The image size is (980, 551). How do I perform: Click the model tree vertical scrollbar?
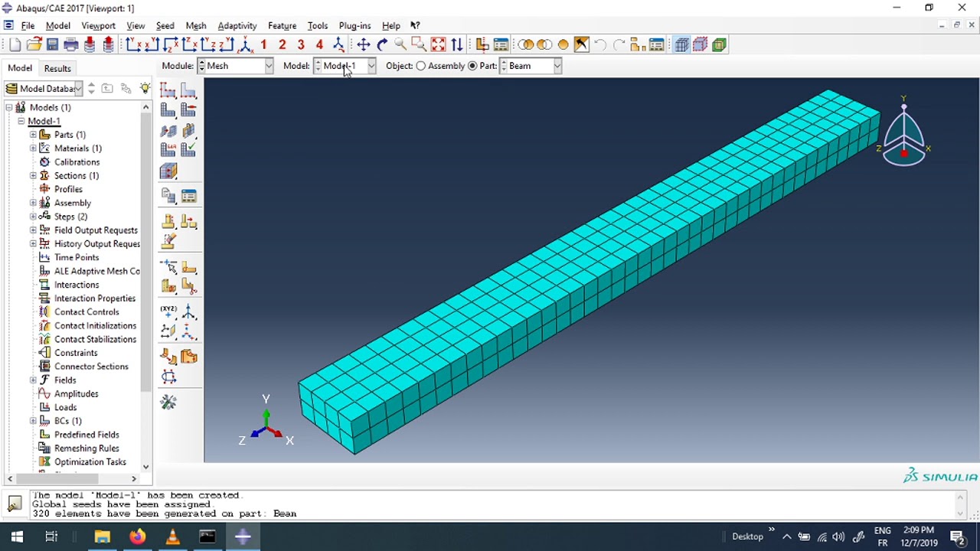tap(146, 253)
